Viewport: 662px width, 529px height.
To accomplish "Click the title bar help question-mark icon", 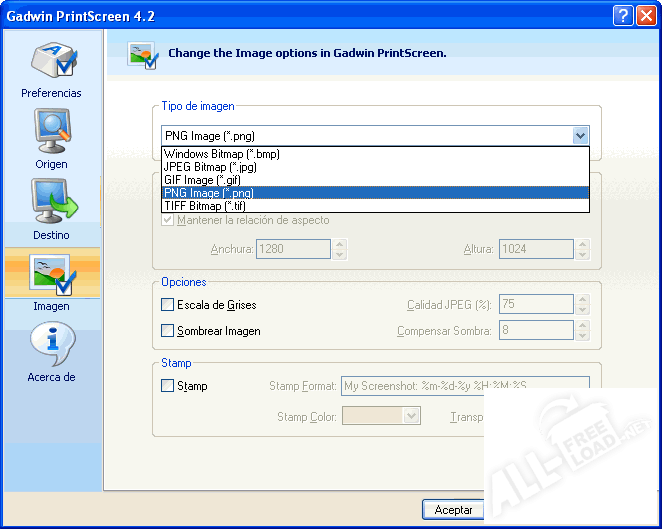I will [624, 14].
